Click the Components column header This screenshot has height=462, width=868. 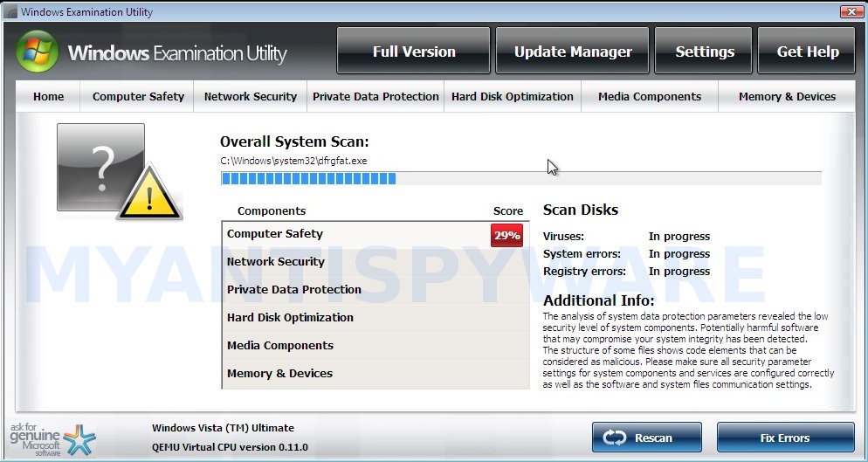(x=272, y=211)
